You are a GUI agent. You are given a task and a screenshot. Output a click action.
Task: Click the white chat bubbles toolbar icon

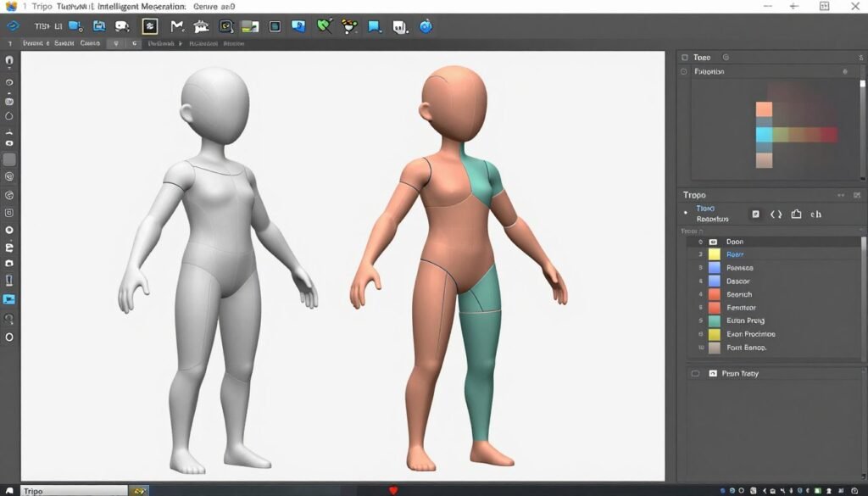[x=122, y=26]
